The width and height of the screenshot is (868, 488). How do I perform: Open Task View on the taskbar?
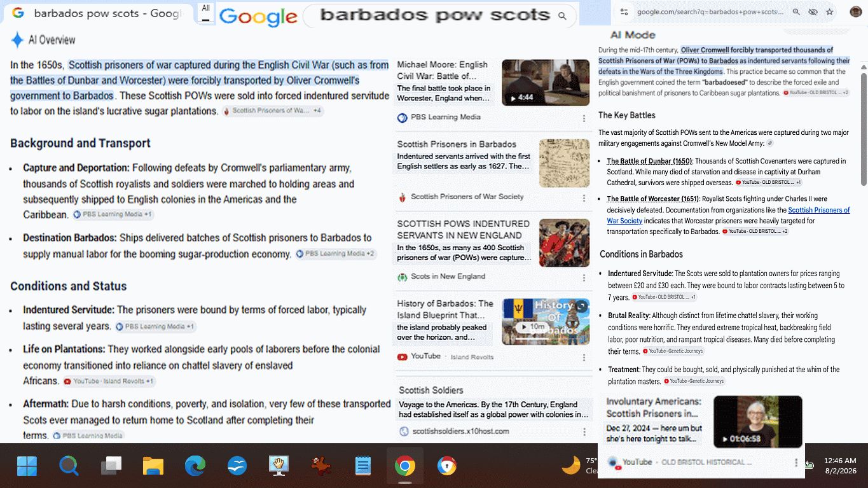click(111, 466)
